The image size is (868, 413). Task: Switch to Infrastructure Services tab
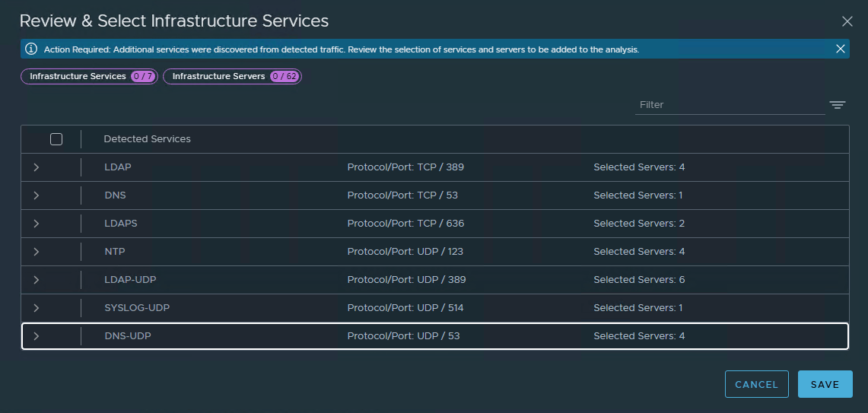point(89,77)
